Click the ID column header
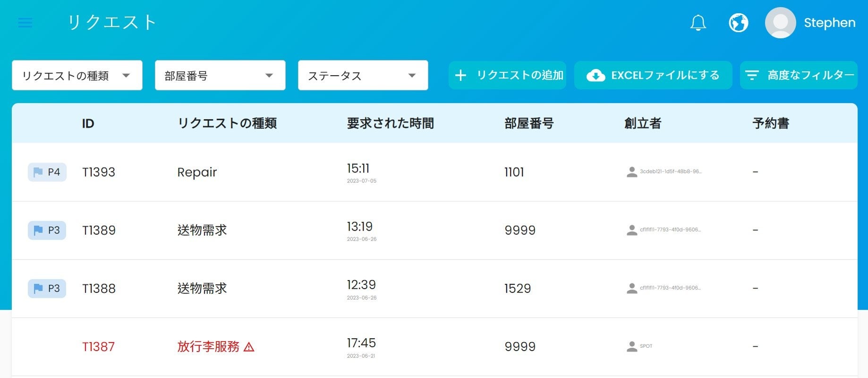The image size is (868, 378). pyautogui.click(x=88, y=123)
